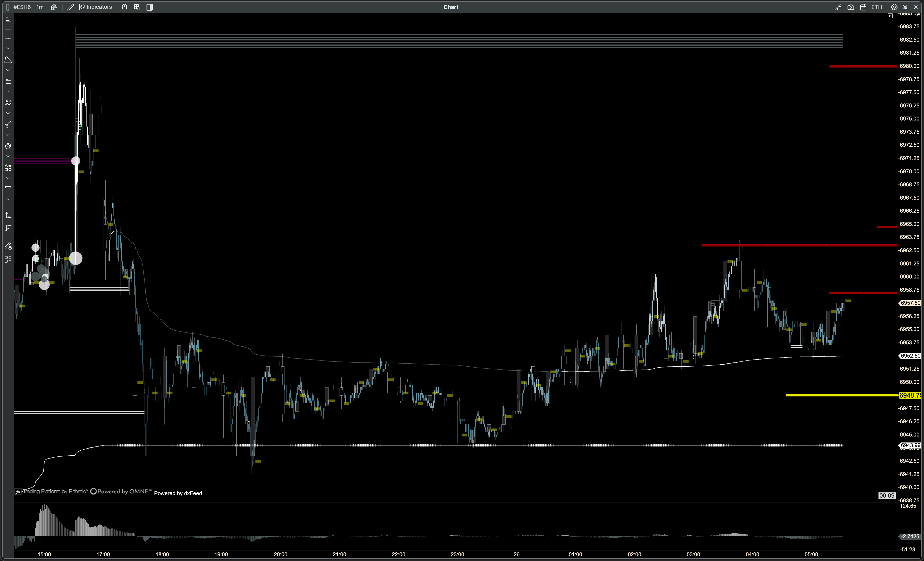Jump to latest bar arrow button
This screenshot has height=561, width=924.
tap(890, 16)
